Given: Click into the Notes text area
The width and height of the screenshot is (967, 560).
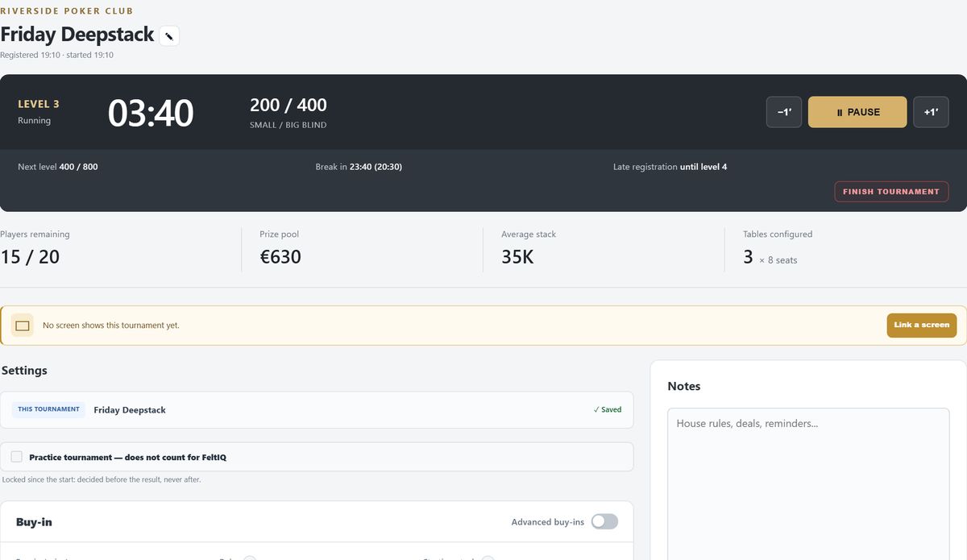Looking at the screenshot, I should click(808, 483).
